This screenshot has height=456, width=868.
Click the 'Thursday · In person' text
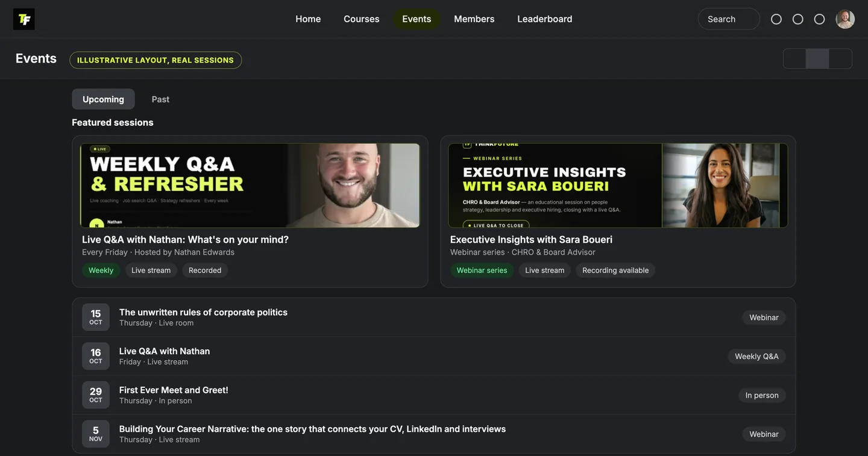(x=156, y=401)
